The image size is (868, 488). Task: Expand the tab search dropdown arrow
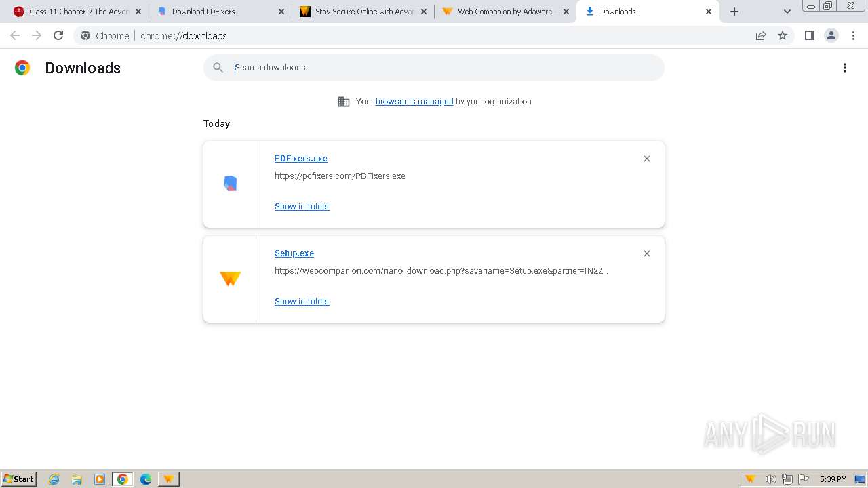click(787, 12)
